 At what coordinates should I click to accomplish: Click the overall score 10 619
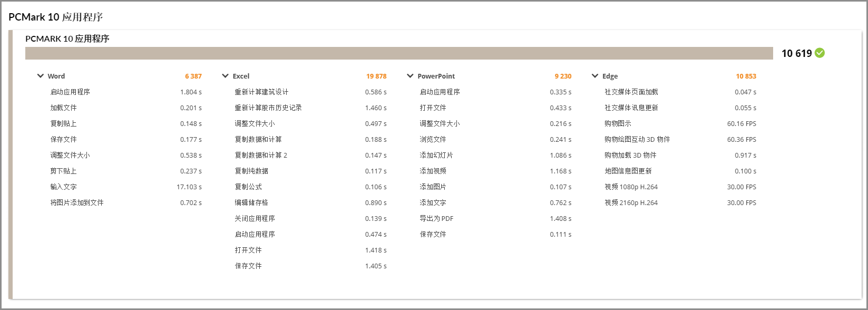pos(796,53)
